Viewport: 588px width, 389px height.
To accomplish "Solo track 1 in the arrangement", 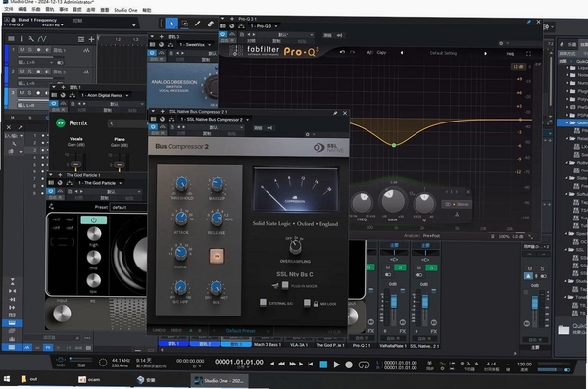I will (x=30, y=50).
